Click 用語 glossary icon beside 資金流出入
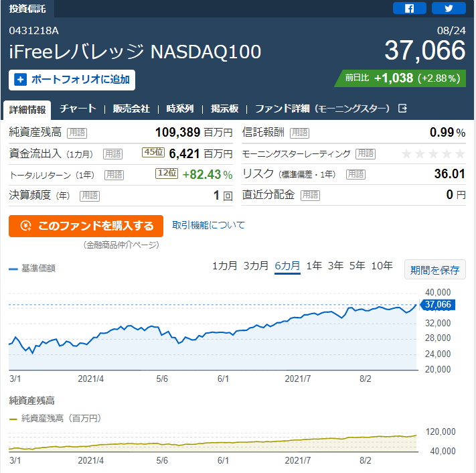The image size is (476, 473). click(x=112, y=154)
